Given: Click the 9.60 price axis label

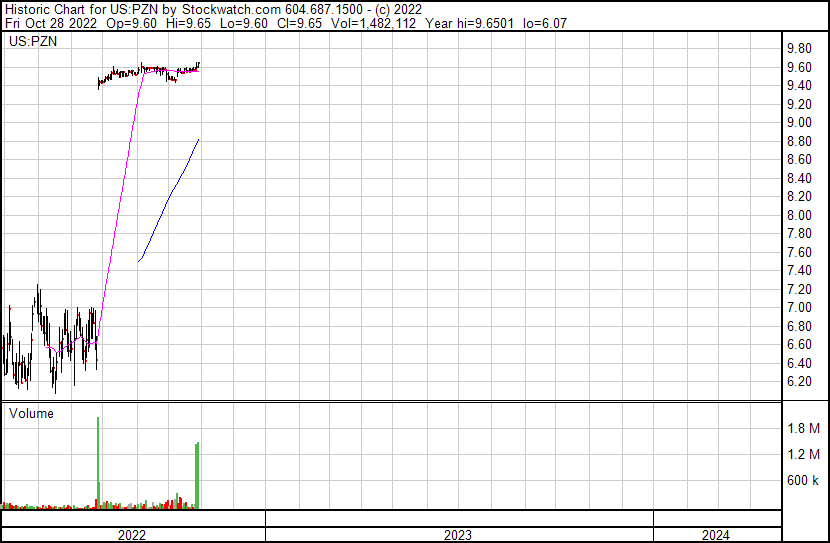Looking at the screenshot, I should click(799, 67).
